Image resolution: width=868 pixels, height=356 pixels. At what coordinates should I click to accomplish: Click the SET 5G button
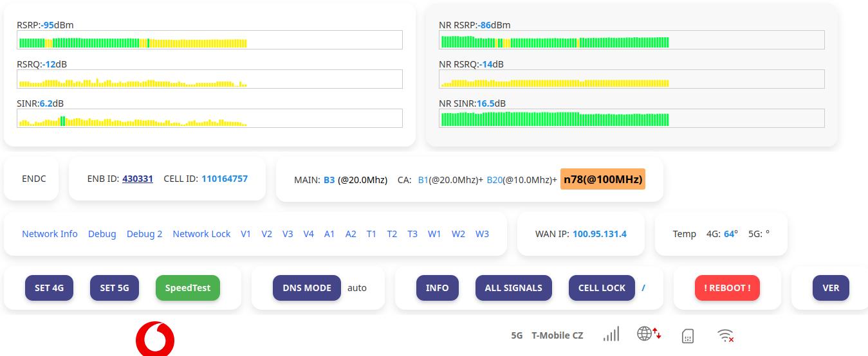pyautogui.click(x=115, y=288)
